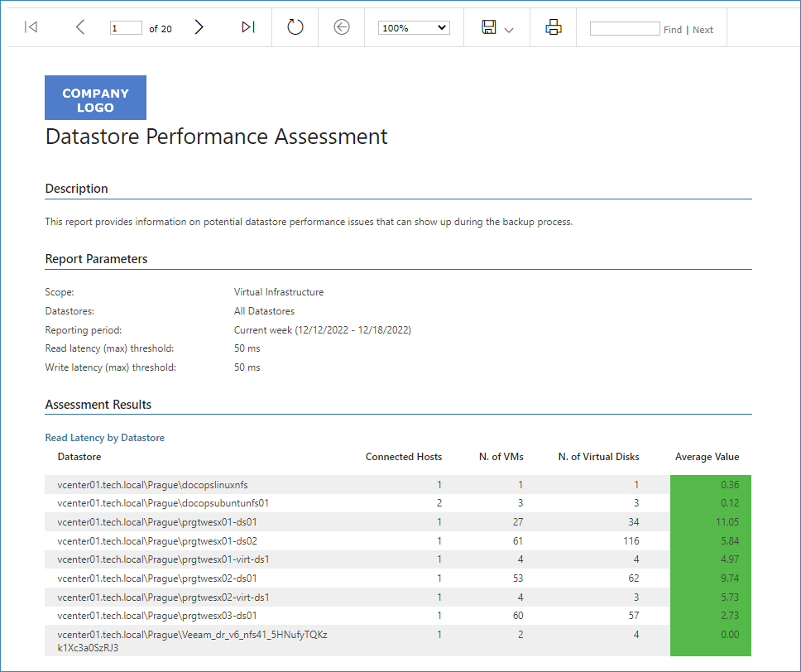Select the prgtwesx01-ds01 datastore row
The image size is (801, 672).
click(398, 521)
